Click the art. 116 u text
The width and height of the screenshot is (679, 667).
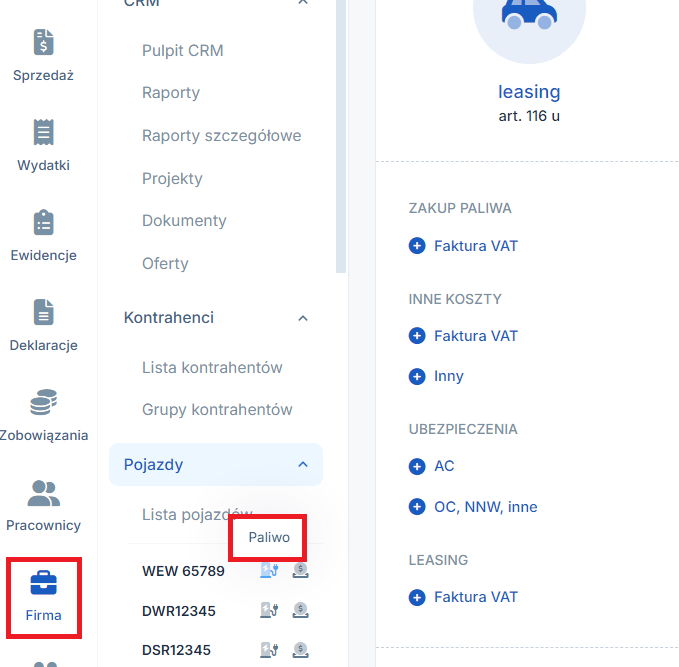529,116
